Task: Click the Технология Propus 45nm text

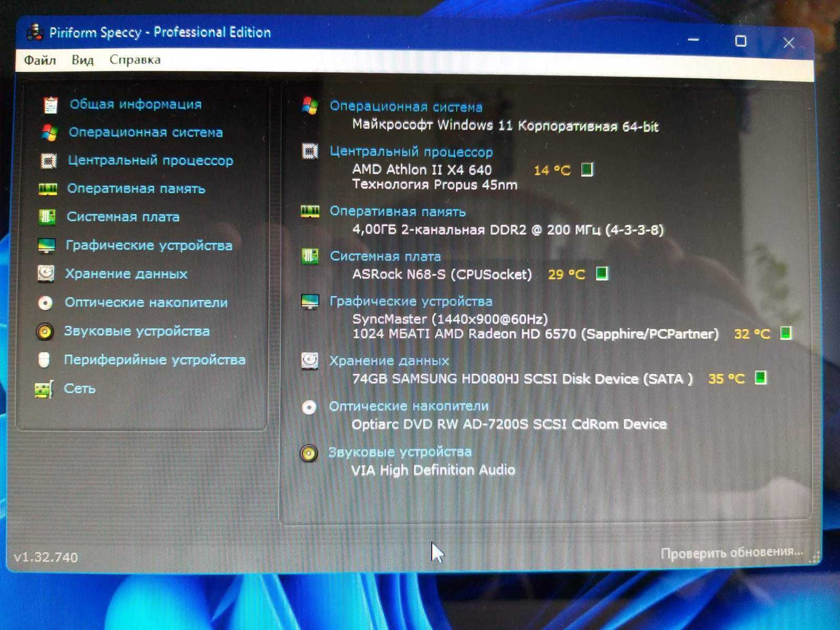Action: click(435, 185)
